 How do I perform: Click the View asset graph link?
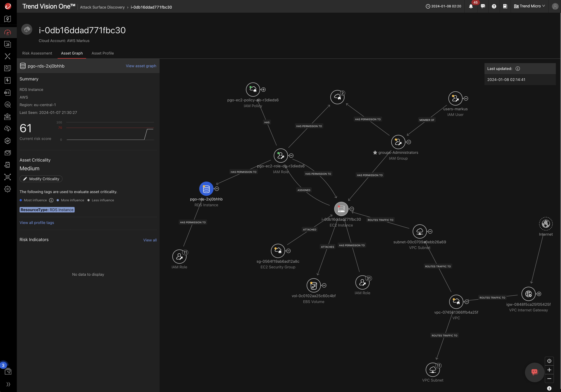pos(141,66)
